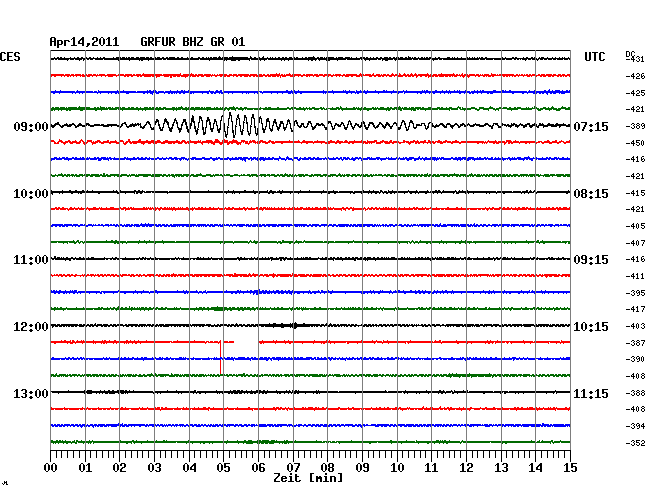650x494 pixels.
Task: Click the DC offset value "-405"
Action: click(x=635, y=226)
